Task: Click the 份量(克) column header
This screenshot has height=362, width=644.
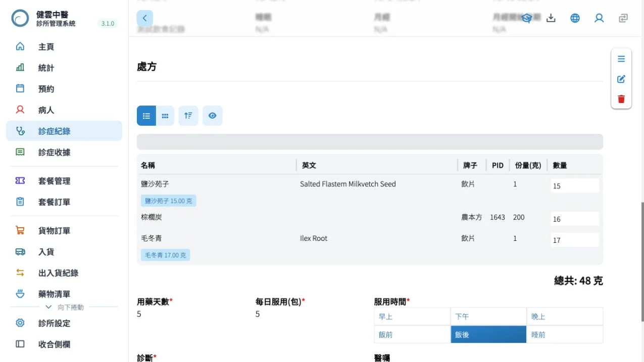Action: (528, 165)
